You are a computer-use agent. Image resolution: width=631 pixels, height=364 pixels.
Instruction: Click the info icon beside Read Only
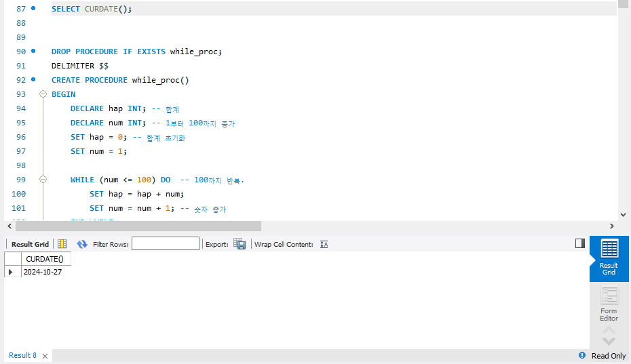click(x=582, y=356)
